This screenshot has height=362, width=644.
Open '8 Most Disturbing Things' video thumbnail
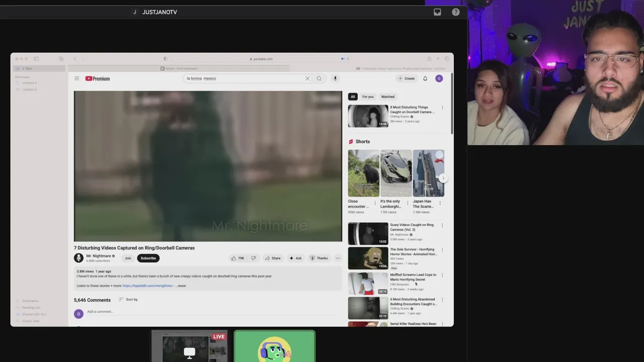tap(368, 116)
